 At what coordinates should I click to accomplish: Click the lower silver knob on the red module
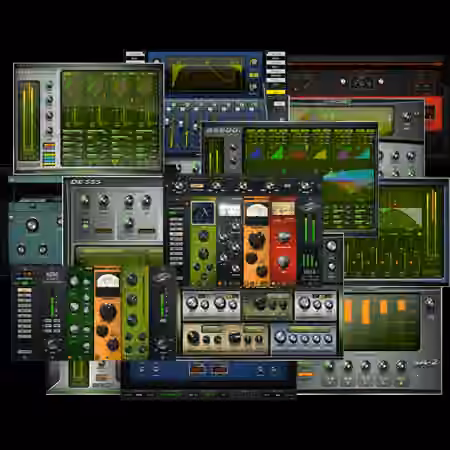tap(283, 262)
